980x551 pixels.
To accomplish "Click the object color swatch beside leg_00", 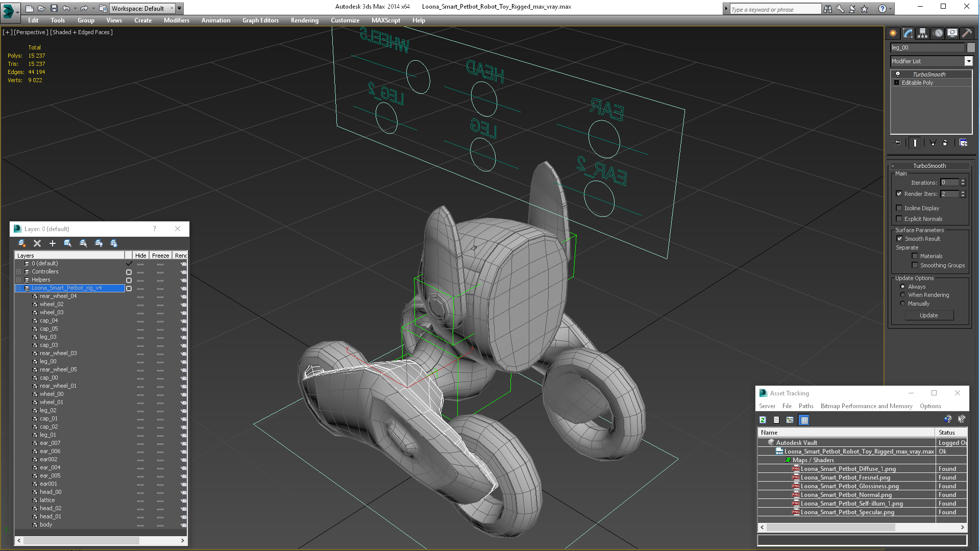I will pos(971,47).
